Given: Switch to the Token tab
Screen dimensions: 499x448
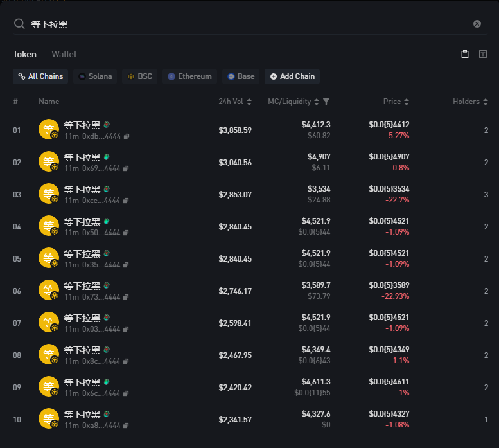Looking at the screenshot, I should pos(24,54).
